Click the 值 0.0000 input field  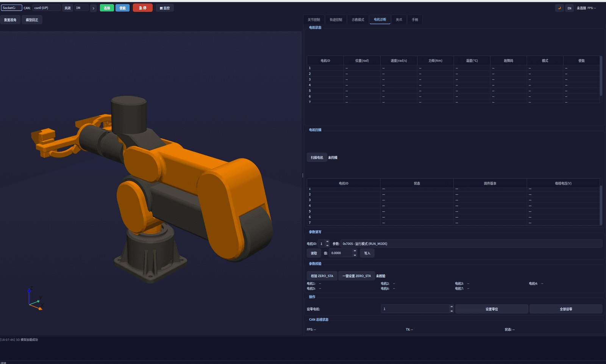341,253
